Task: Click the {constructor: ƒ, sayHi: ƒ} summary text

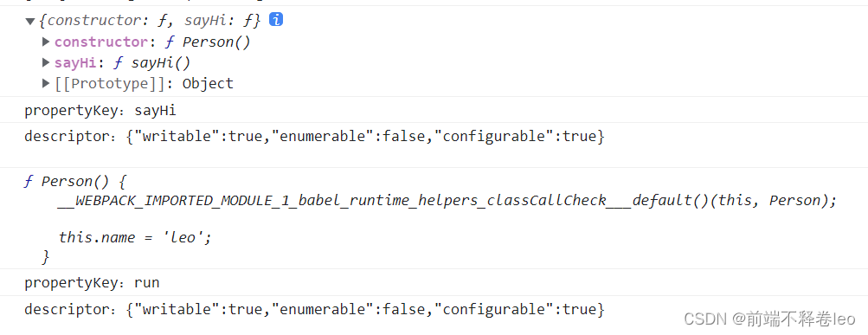Action: tap(150, 21)
